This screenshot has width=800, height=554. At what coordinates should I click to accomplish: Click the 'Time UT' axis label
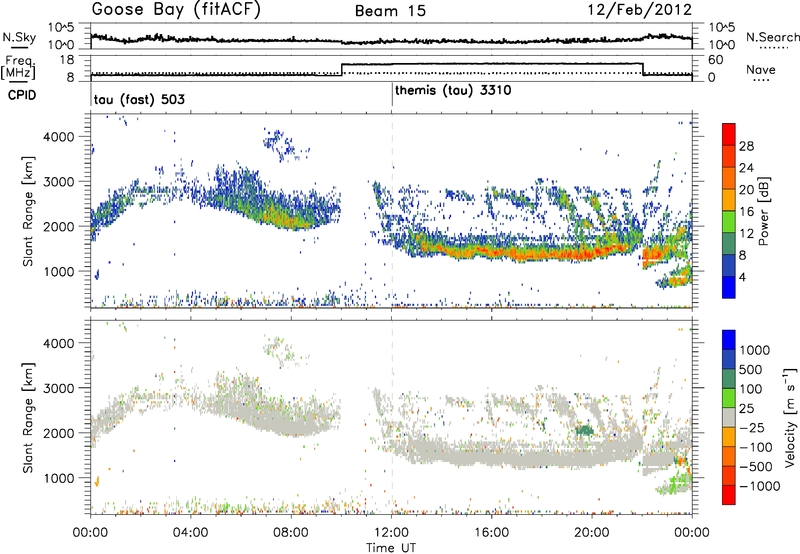tap(391, 548)
